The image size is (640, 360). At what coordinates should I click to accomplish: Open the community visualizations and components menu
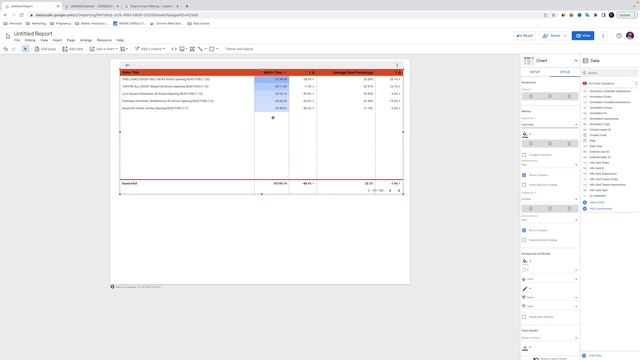point(124,49)
